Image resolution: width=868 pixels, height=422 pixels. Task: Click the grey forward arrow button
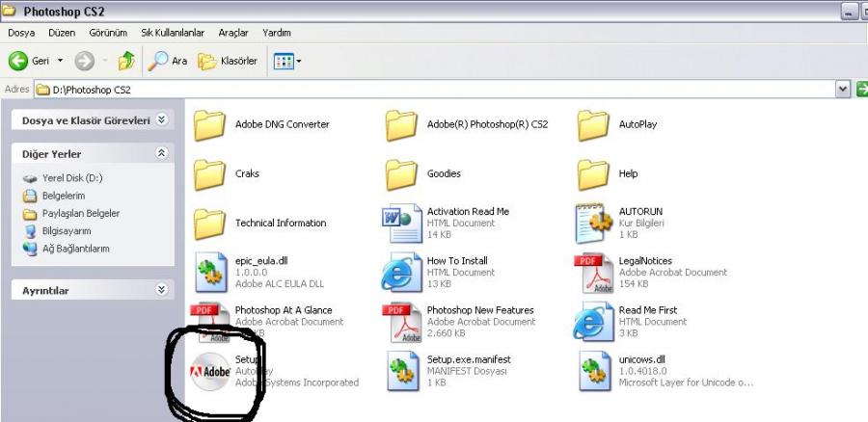click(x=84, y=61)
